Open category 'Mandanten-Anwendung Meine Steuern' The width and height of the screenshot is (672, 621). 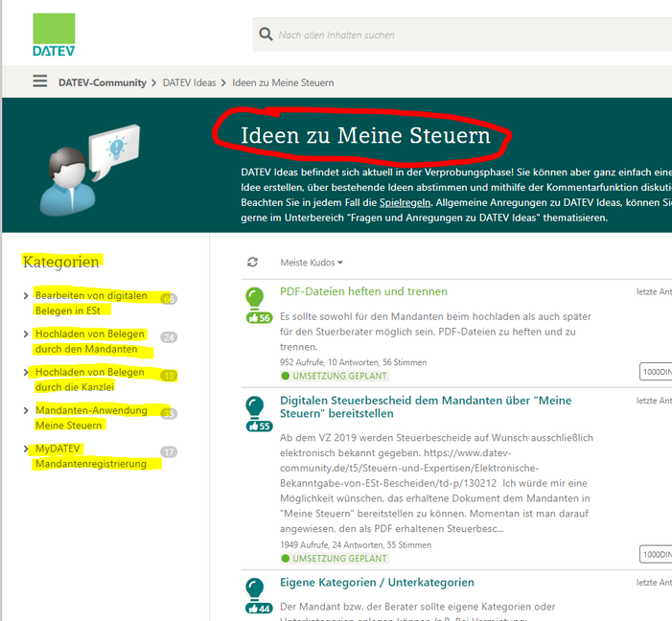pos(91,418)
